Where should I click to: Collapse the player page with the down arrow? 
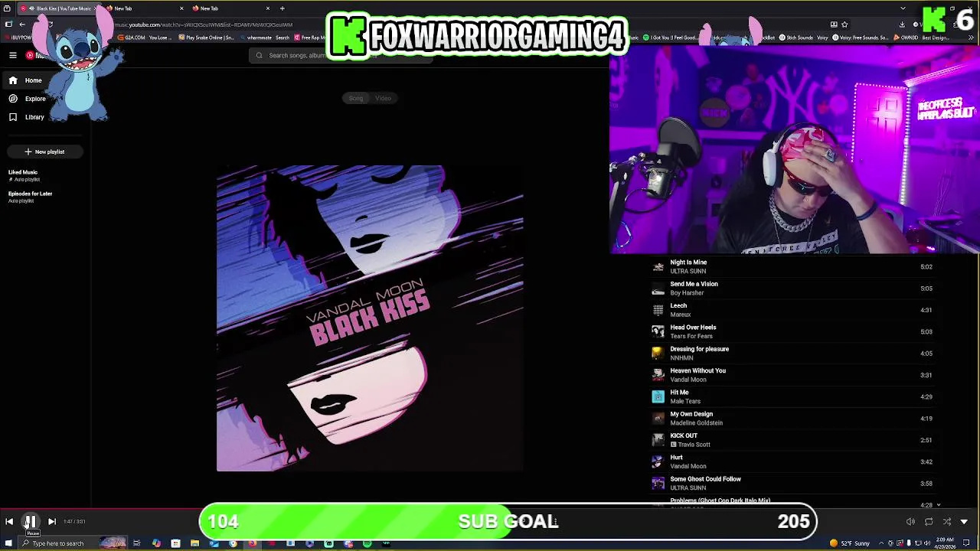964,521
